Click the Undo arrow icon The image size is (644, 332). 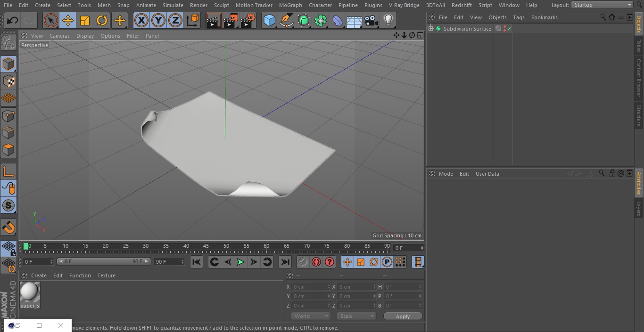pos(13,20)
